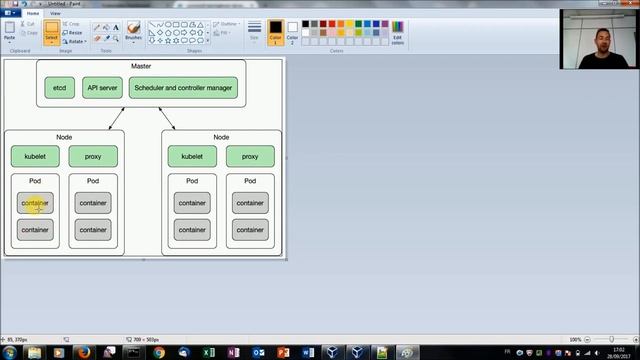Click the zoom out minus button
This screenshot has width=640, height=360.
coord(587,340)
